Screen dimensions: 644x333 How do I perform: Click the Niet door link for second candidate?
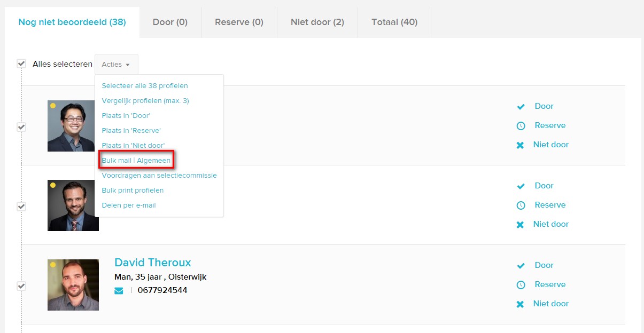point(550,224)
